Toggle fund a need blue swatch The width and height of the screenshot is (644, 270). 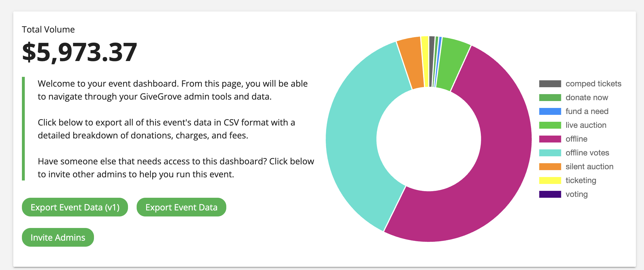(550, 111)
